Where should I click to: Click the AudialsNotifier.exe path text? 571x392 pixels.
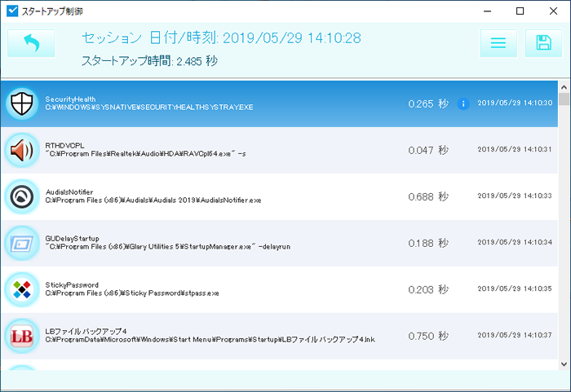click(x=153, y=200)
